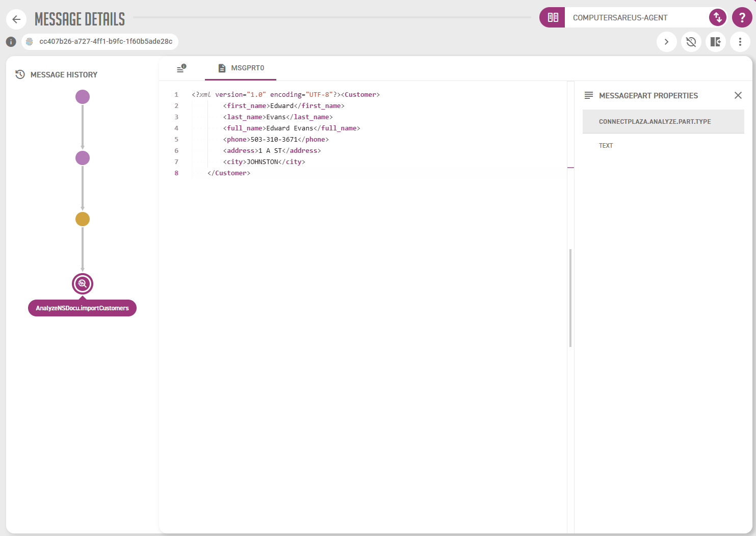Click line number 8 in gutter
Viewport: 756px width, 536px height.
[176, 173]
